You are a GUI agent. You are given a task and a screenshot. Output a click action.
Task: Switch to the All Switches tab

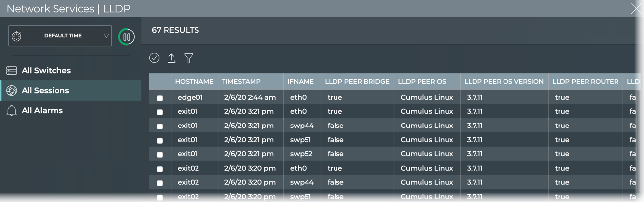coord(46,71)
